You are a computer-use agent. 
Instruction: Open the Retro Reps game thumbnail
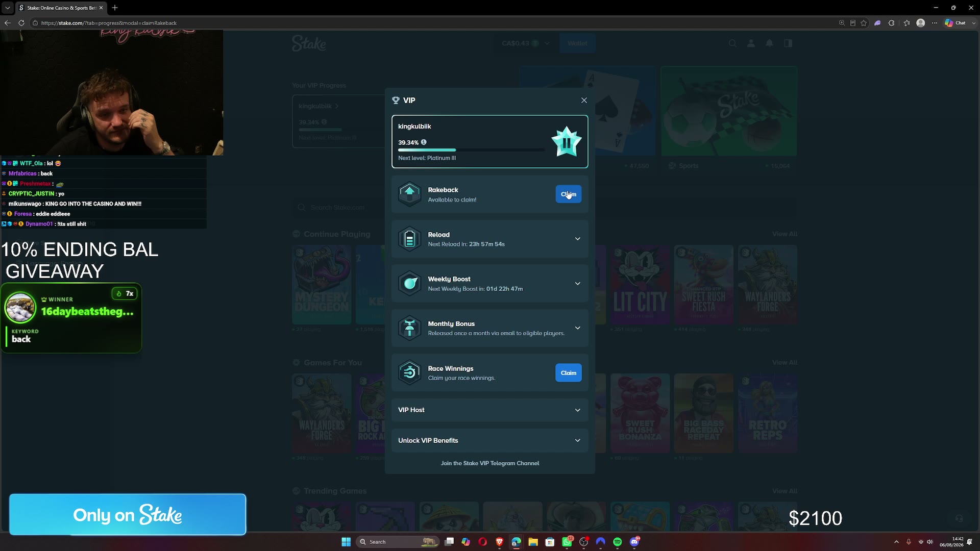[768, 413]
